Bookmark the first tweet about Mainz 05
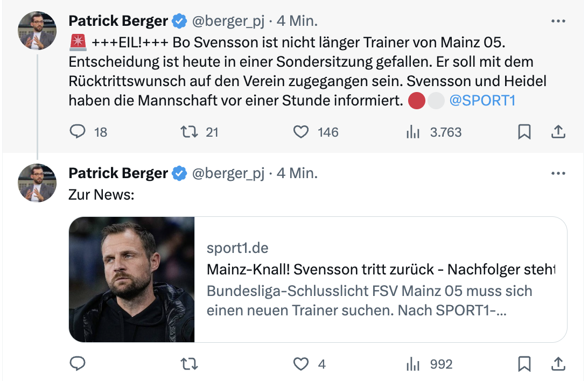The height and width of the screenshot is (381, 588). (x=524, y=132)
